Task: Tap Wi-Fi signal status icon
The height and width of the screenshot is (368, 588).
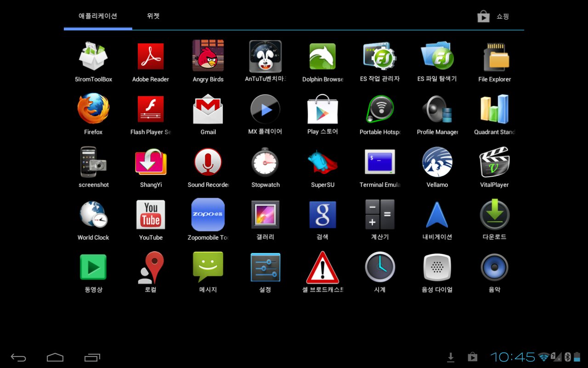Action: point(544,357)
